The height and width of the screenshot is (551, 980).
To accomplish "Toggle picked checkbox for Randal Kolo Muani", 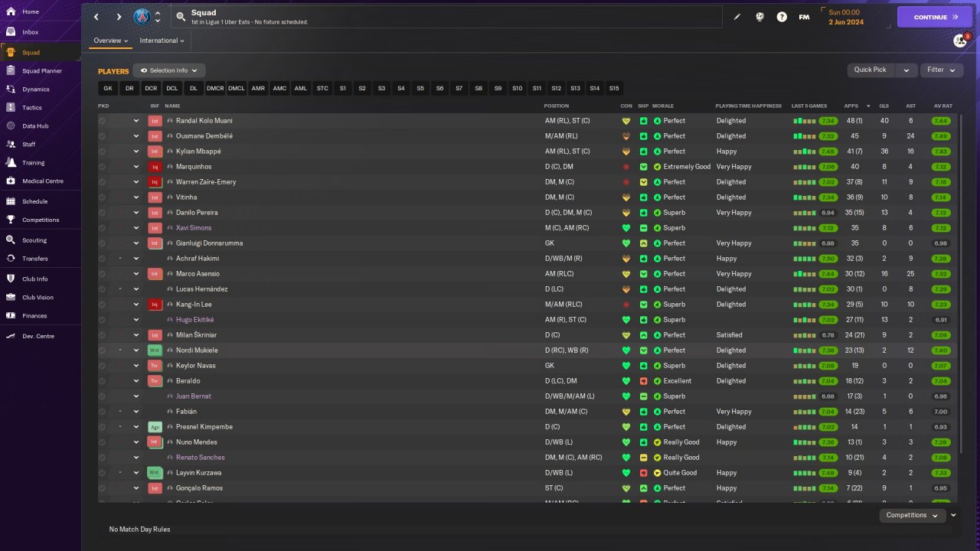I will pos(103,121).
